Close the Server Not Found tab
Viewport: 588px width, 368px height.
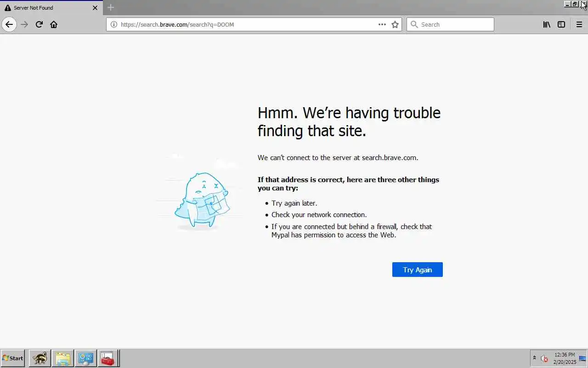coord(95,8)
